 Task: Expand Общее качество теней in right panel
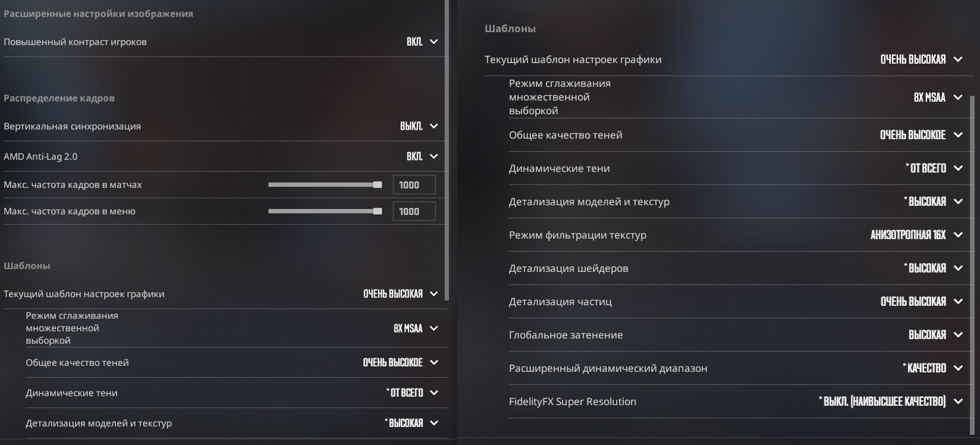point(921,135)
